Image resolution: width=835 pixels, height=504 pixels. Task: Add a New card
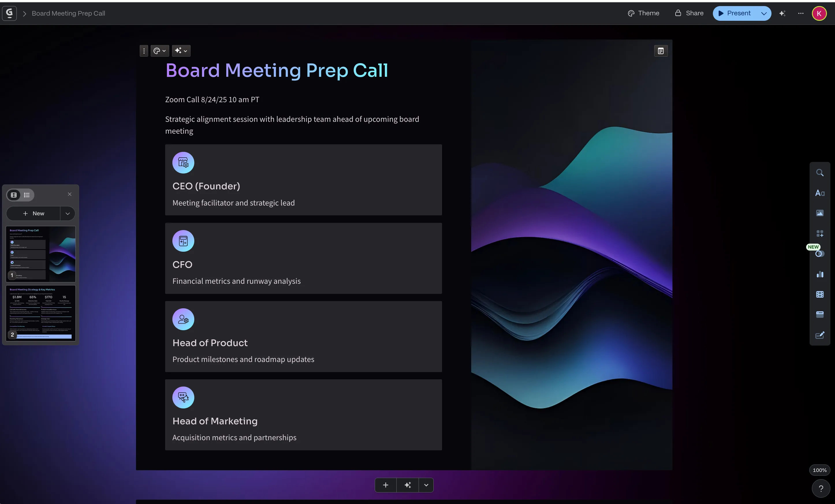point(33,213)
